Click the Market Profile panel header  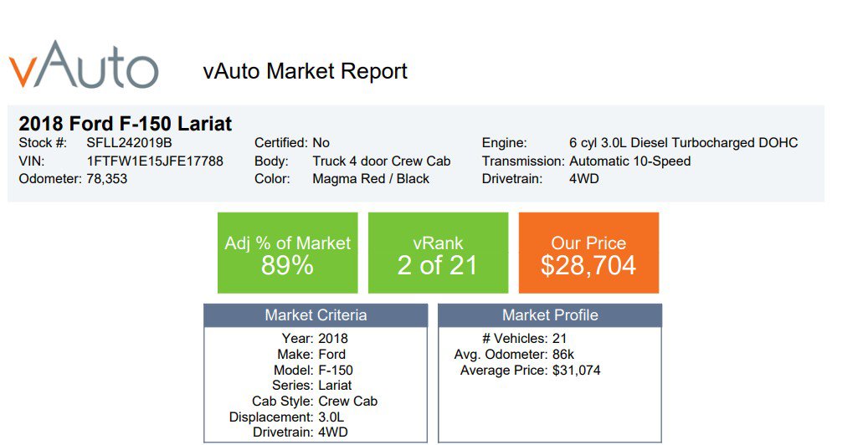pyautogui.click(x=550, y=315)
